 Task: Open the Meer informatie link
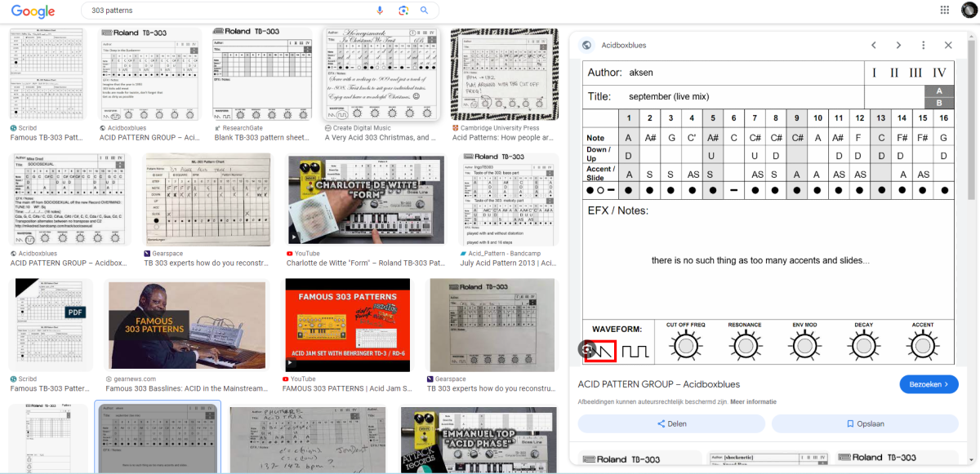754,401
